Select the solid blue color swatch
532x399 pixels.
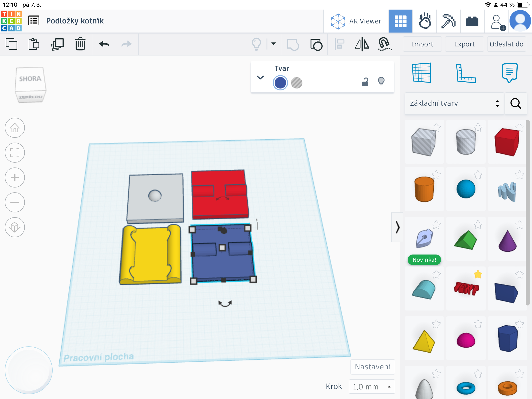pyautogui.click(x=280, y=83)
